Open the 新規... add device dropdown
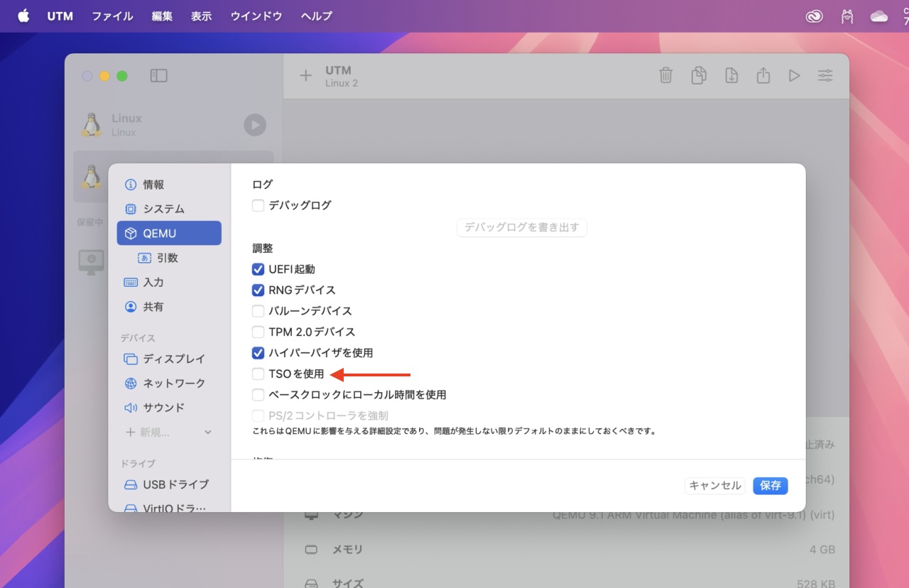This screenshot has width=909, height=588. [169, 432]
